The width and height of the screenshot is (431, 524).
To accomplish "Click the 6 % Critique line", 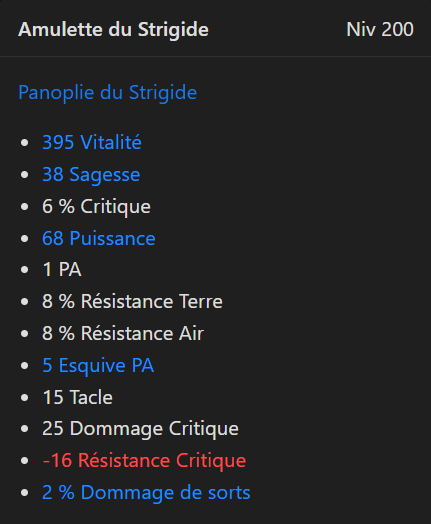I will click(96, 206).
